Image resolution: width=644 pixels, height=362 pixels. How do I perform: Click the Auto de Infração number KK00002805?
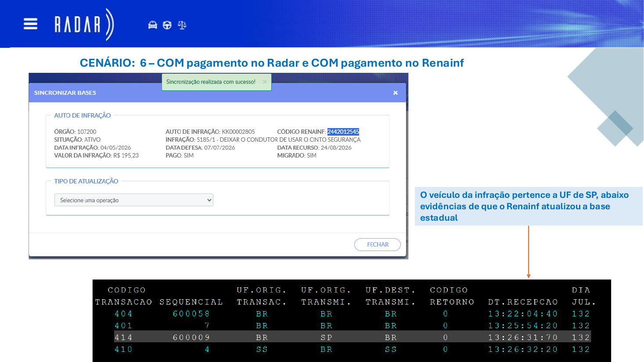click(238, 132)
